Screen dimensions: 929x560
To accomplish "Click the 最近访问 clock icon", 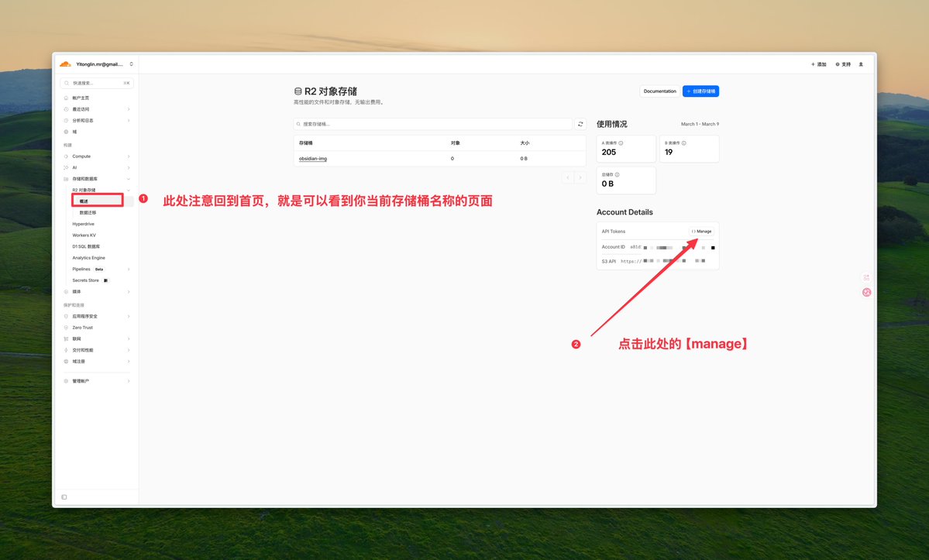I will coord(66,109).
